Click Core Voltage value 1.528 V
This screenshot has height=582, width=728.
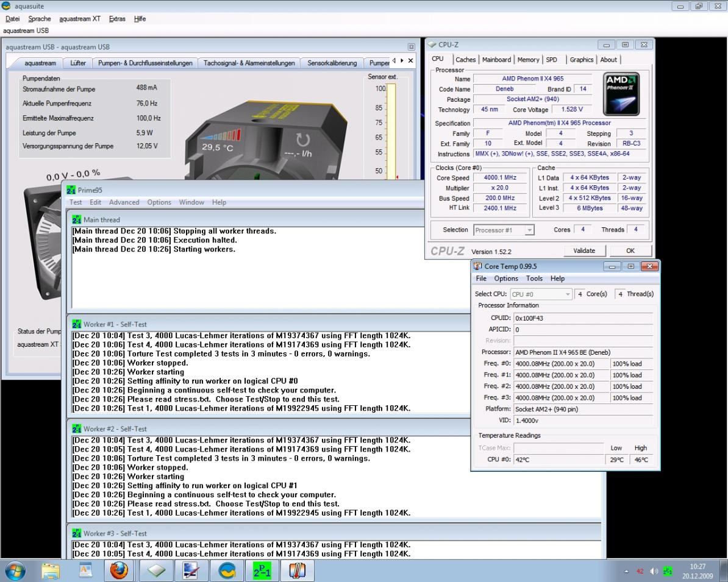(572, 109)
